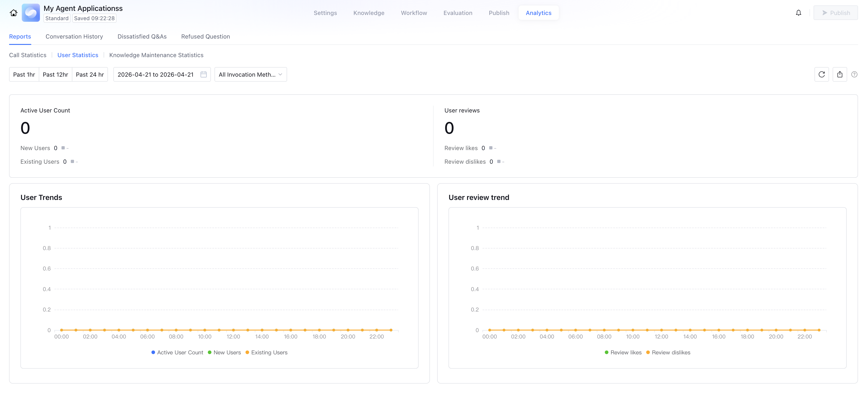Click the calendar icon in date range

pyautogui.click(x=204, y=75)
